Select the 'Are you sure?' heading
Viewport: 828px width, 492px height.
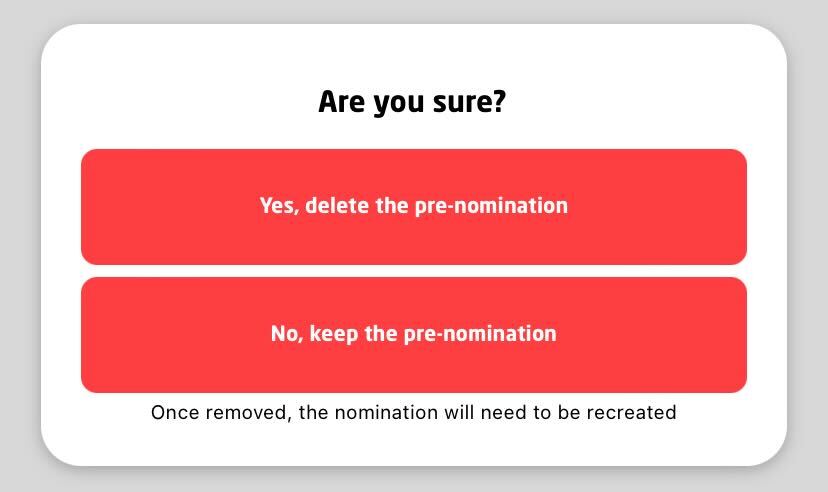pos(412,102)
